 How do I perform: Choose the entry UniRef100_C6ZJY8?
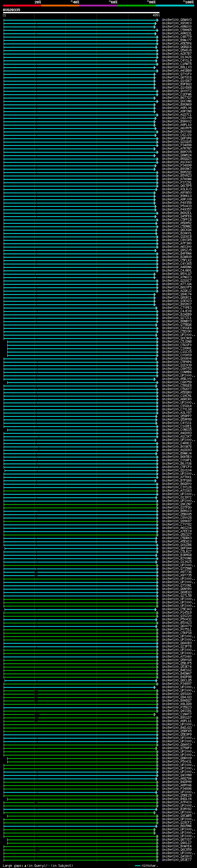177,118
